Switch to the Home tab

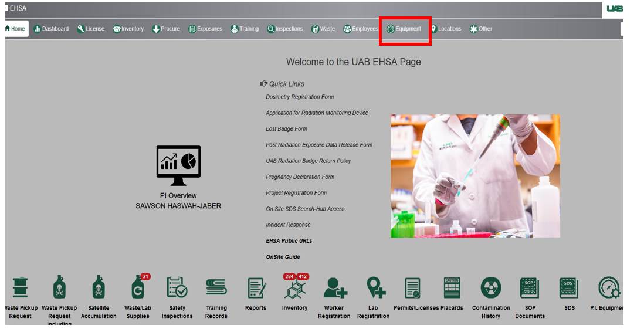point(16,29)
